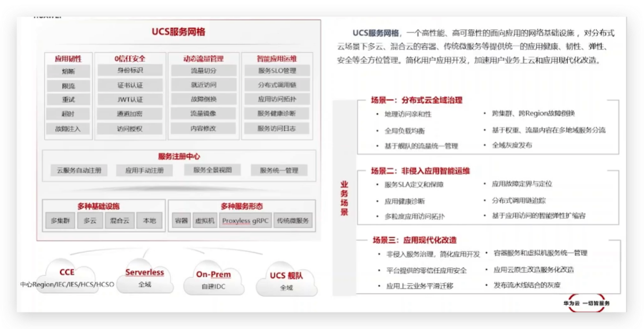644x329 pixels.
Task: Click the 0信任安全 column heading
Action: click(x=130, y=59)
